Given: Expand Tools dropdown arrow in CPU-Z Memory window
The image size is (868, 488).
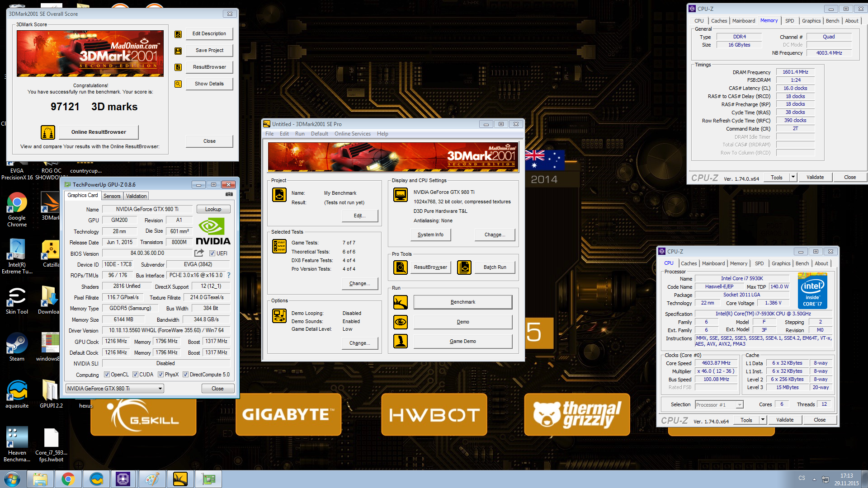Looking at the screenshot, I should 793,177.
